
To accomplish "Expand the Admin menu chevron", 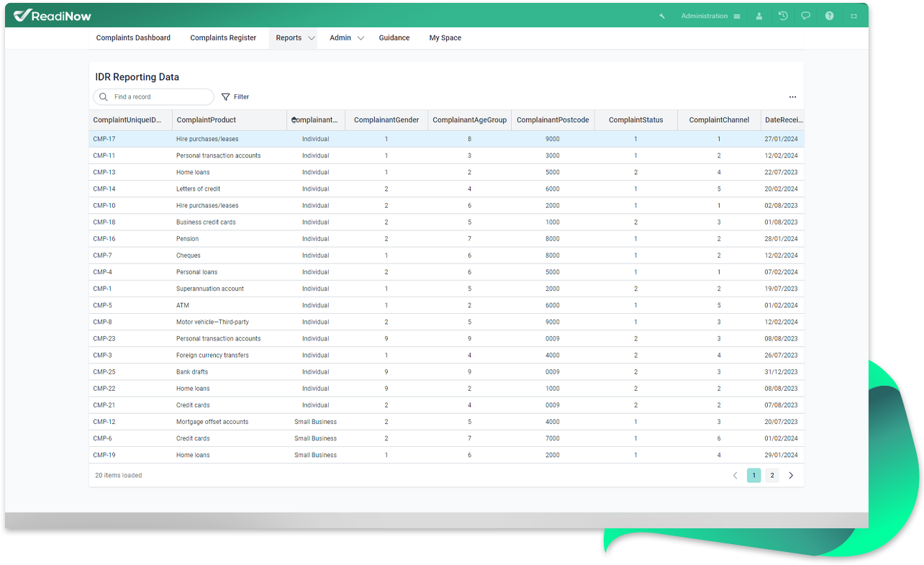I will coord(361,38).
